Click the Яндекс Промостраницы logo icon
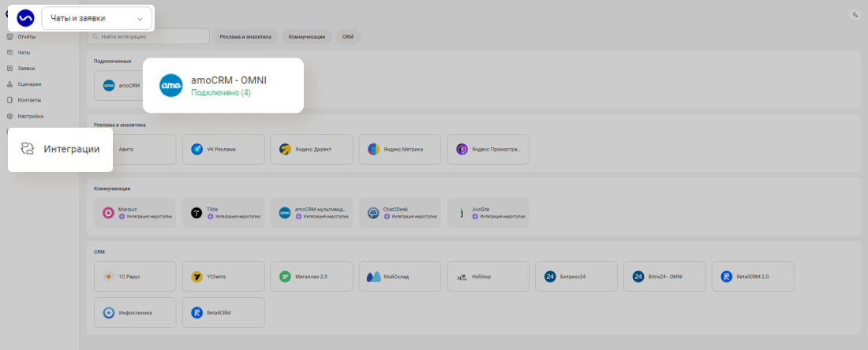This screenshot has width=868, height=350. tap(462, 149)
